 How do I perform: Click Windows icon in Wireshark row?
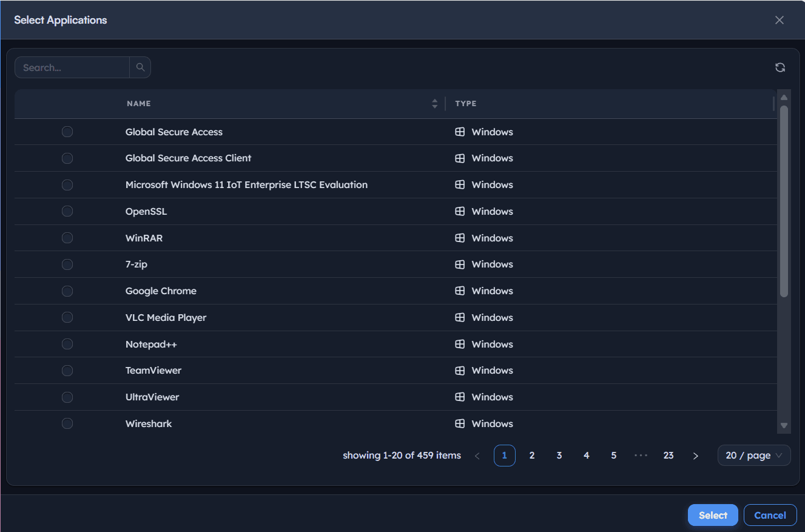pyautogui.click(x=460, y=423)
